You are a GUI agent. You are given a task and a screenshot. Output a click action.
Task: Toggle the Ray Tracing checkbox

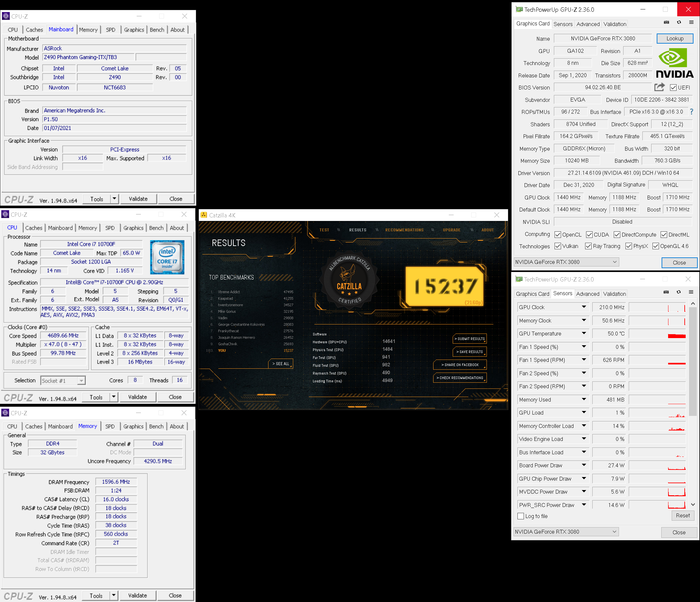point(588,246)
